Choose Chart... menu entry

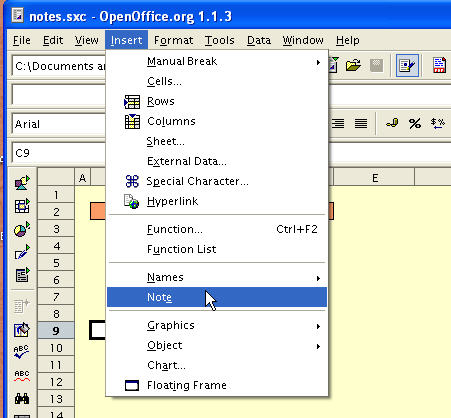tap(217, 365)
